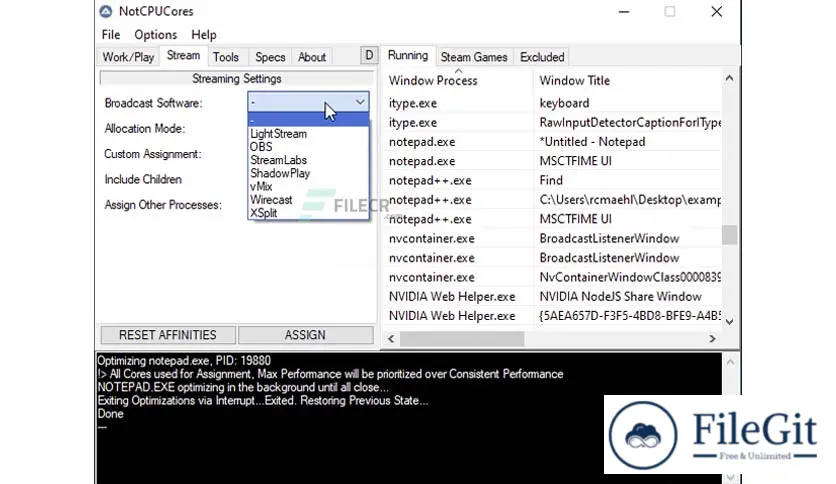Image resolution: width=836 pixels, height=484 pixels.
Task: Click the console log scroll down arrow
Action: click(x=730, y=477)
